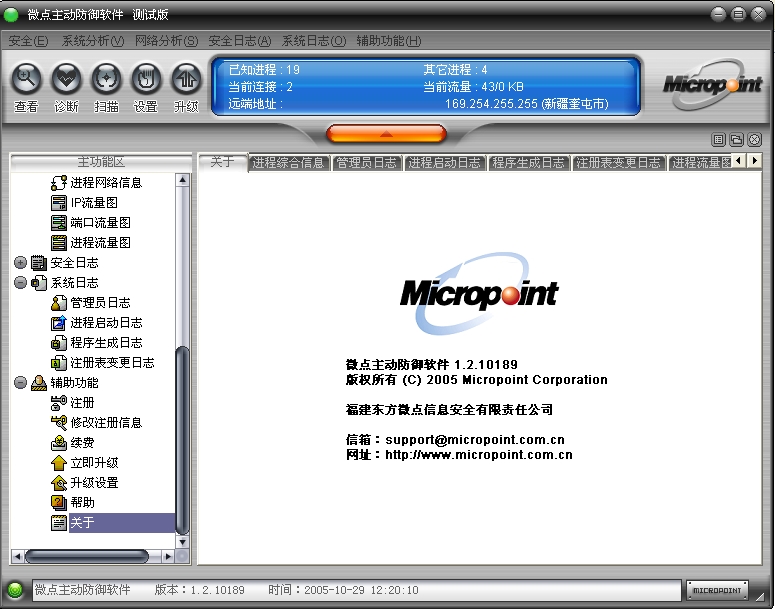
Task: Select the 关于 tab
Action: tap(222, 162)
